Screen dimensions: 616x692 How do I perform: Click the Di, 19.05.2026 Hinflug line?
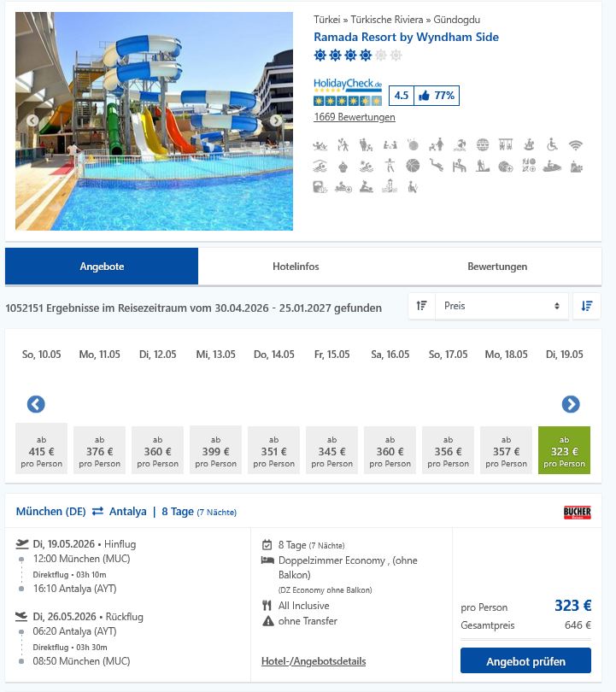(x=85, y=544)
